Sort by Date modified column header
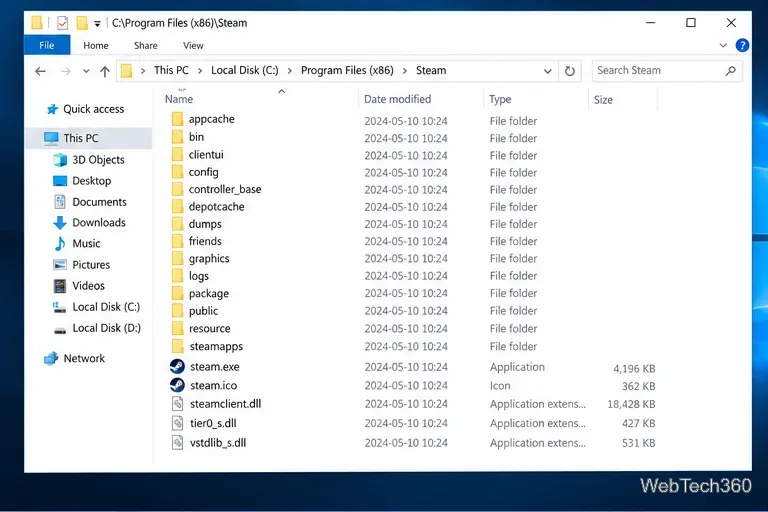Screen dimensions: 768x512 (x=397, y=99)
